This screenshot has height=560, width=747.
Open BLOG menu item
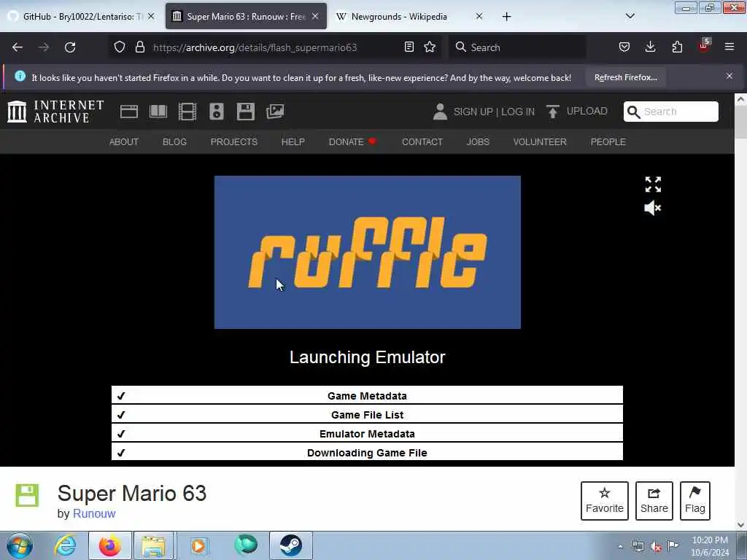174,142
